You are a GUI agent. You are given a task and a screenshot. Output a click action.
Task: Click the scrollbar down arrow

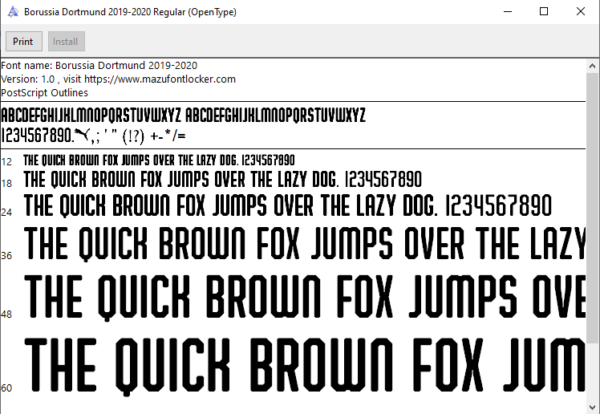pos(592,406)
